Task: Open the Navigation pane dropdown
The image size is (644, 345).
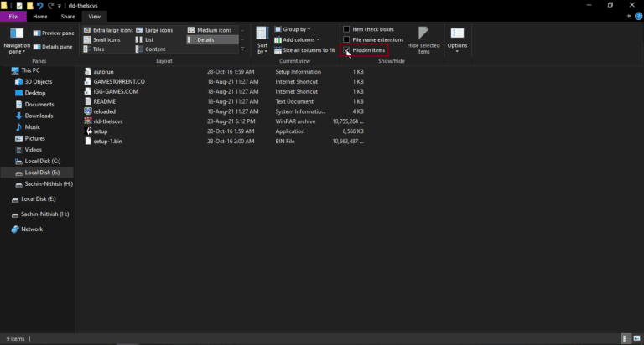Action: (17, 40)
